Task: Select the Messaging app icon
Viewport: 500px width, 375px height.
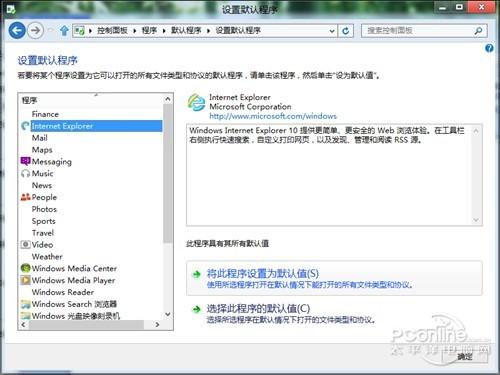Action: click(25, 161)
